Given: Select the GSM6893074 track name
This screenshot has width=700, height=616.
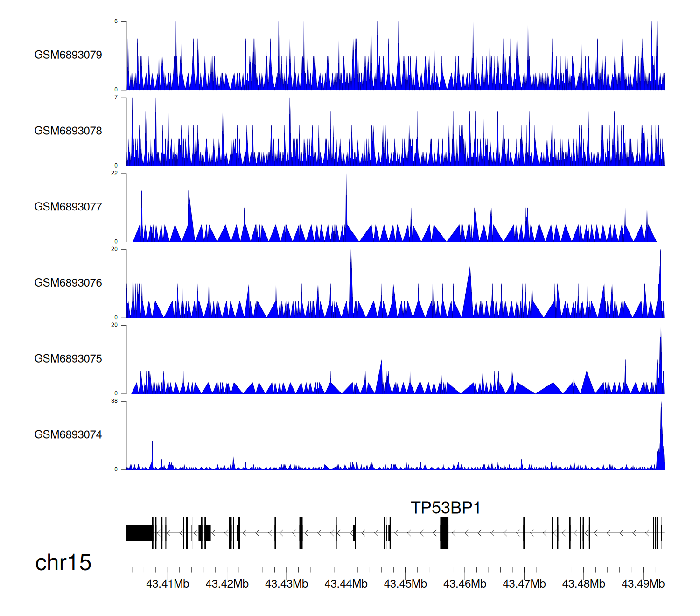Looking at the screenshot, I should pyautogui.click(x=68, y=435).
